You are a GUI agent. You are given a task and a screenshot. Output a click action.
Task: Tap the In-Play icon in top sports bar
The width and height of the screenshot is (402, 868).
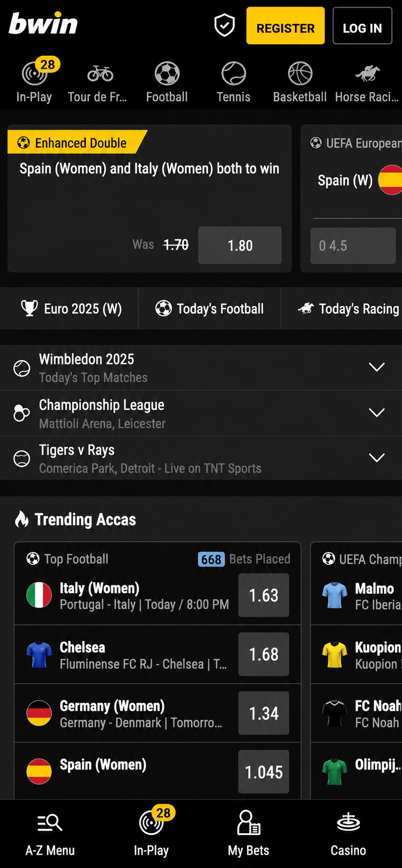click(x=34, y=73)
